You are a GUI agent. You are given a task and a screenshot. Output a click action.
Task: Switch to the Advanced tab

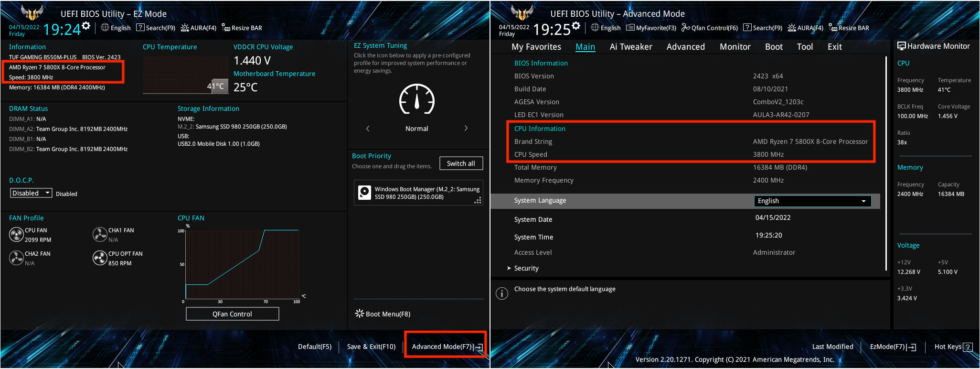tap(685, 47)
